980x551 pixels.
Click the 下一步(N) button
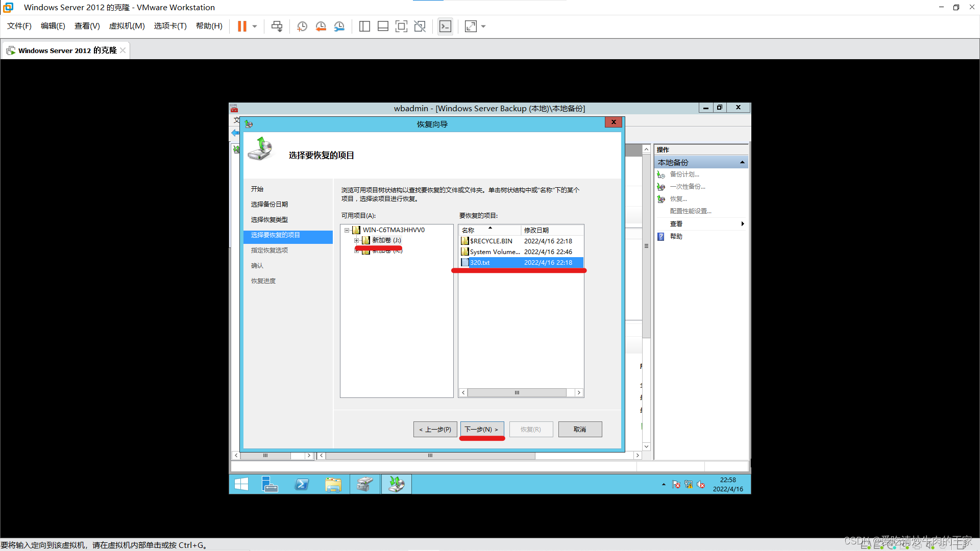482,430
